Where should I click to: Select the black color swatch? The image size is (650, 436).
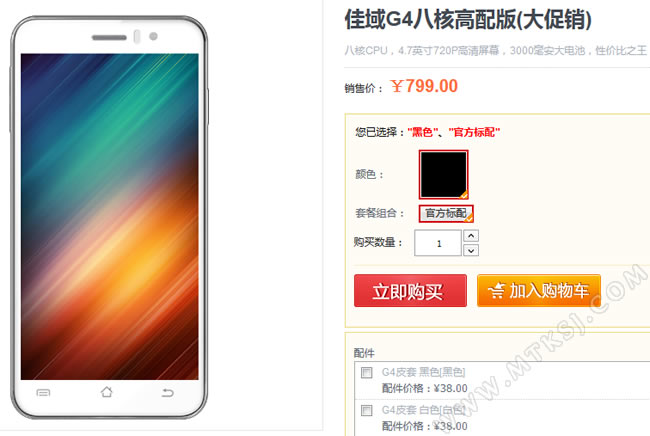pos(444,174)
